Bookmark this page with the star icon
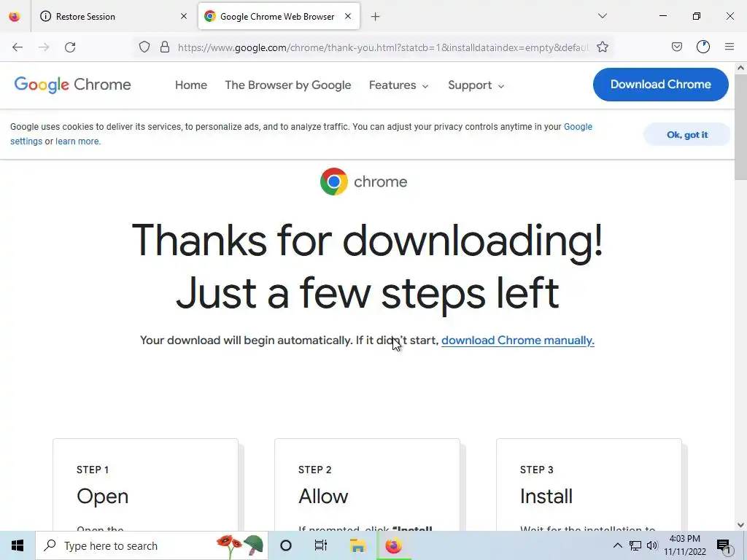The width and height of the screenshot is (747, 560). 603,47
